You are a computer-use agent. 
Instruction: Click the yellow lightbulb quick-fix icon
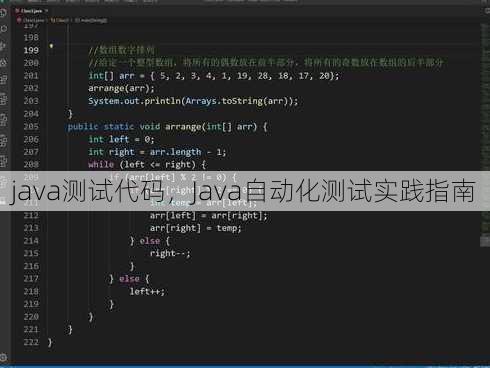(51, 46)
